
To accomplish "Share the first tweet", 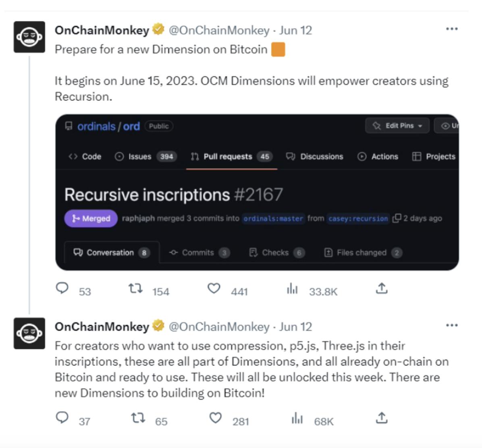I will pos(381,288).
